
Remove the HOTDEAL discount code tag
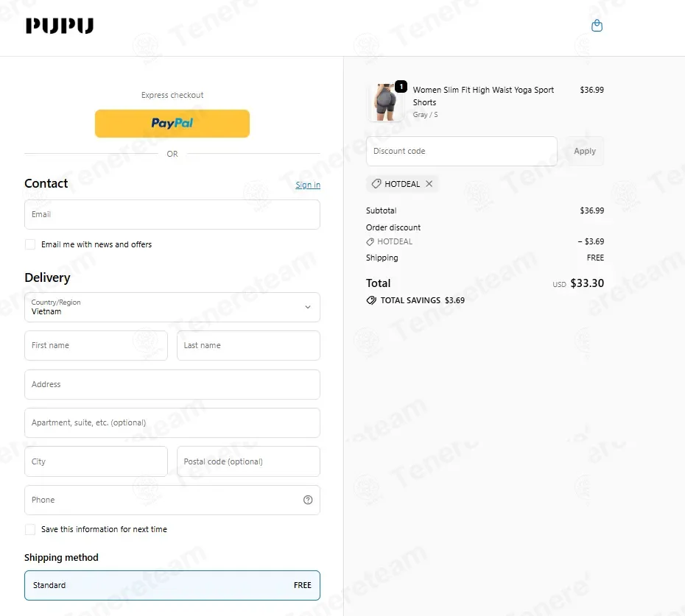tap(429, 184)
